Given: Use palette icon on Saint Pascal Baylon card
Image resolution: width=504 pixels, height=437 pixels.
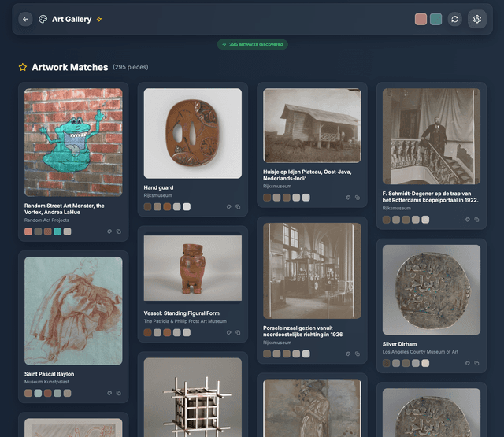Looking at the screenshot, I should coord(109,393).
